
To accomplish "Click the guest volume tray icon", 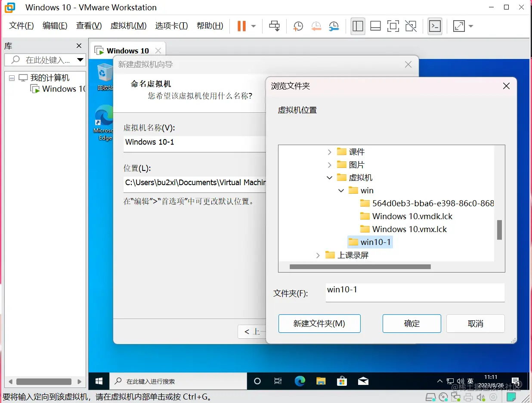I will pyautogui.click(x=460, y=381).
